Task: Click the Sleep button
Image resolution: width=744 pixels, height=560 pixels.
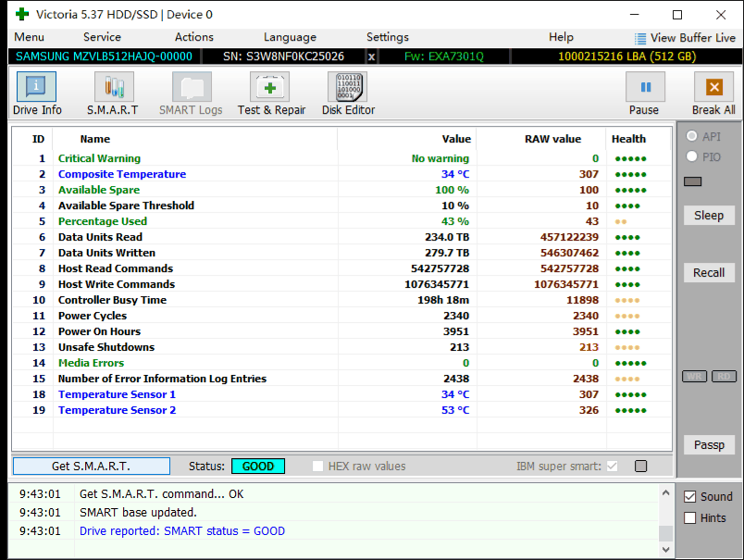Action: coord(709,216)
